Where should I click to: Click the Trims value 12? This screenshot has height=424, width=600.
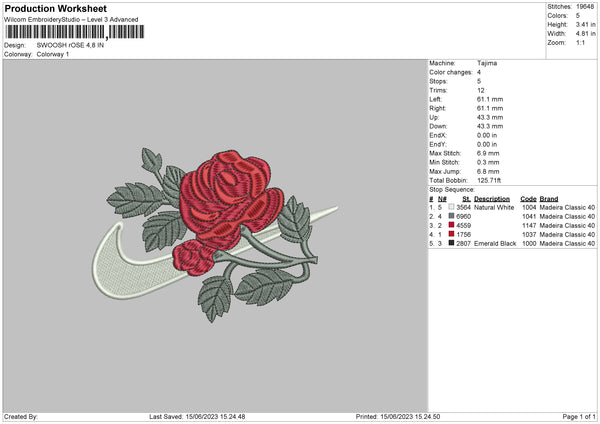[481, 90]
